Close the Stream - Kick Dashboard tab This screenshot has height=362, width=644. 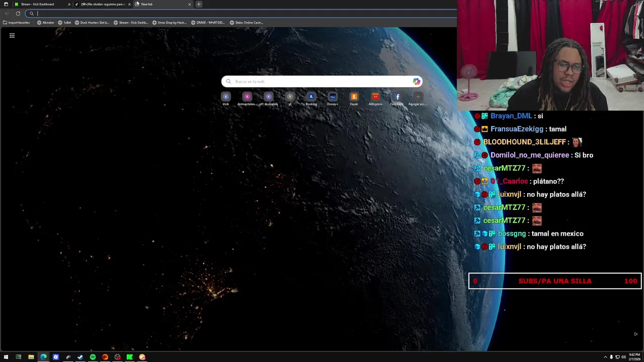point(69,4)
